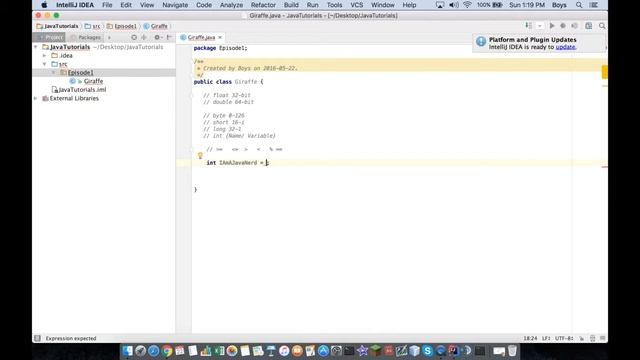The width and height of the screenshot is (640, 360).
Task: Click the Debug bug icon
Action: coord(563,26)
